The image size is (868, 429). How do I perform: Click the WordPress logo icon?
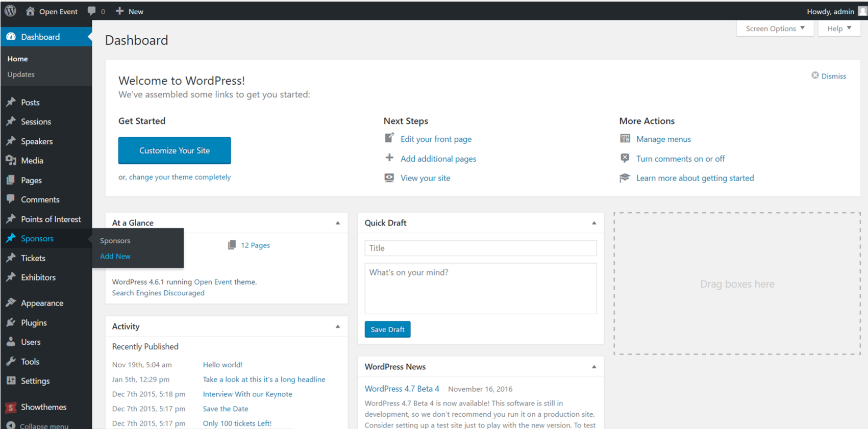(x=10, y=11)
